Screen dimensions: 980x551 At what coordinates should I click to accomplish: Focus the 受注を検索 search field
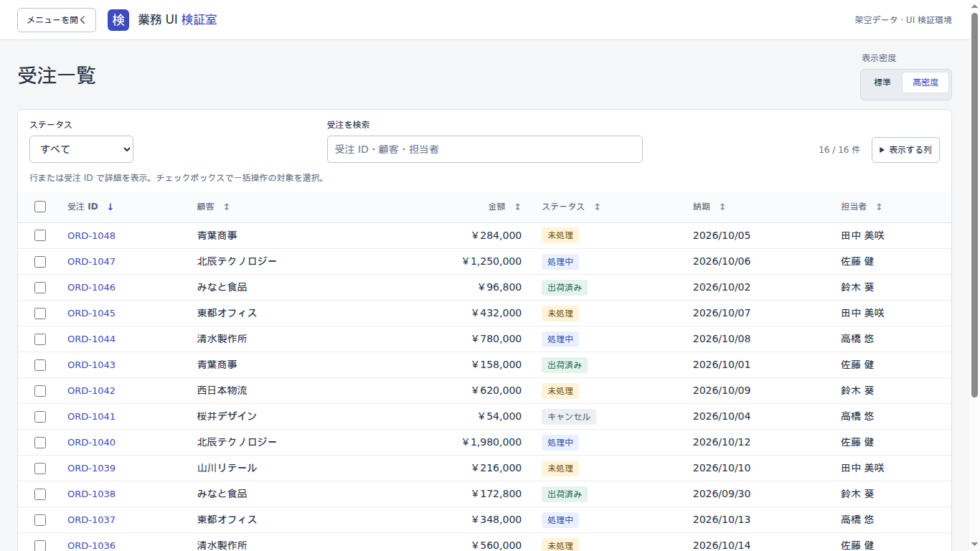485,149
